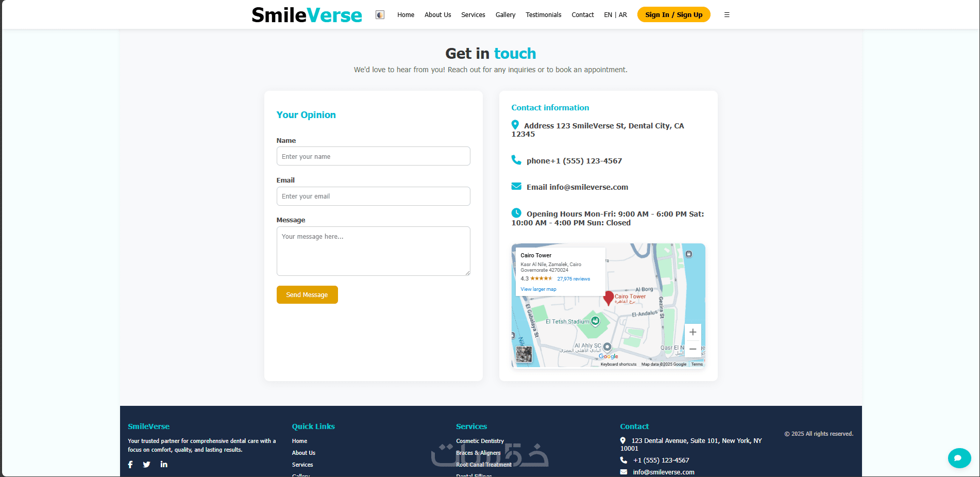Open the 27,976 reviews link
The width and height of the screenshot is (980, 477).
click(x=573, y=279)
